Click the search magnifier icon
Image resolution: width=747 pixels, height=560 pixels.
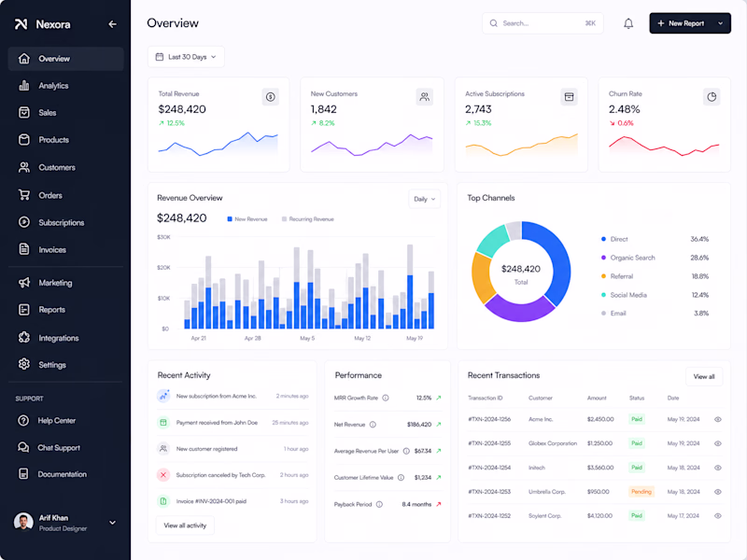[x=494, y=23]
